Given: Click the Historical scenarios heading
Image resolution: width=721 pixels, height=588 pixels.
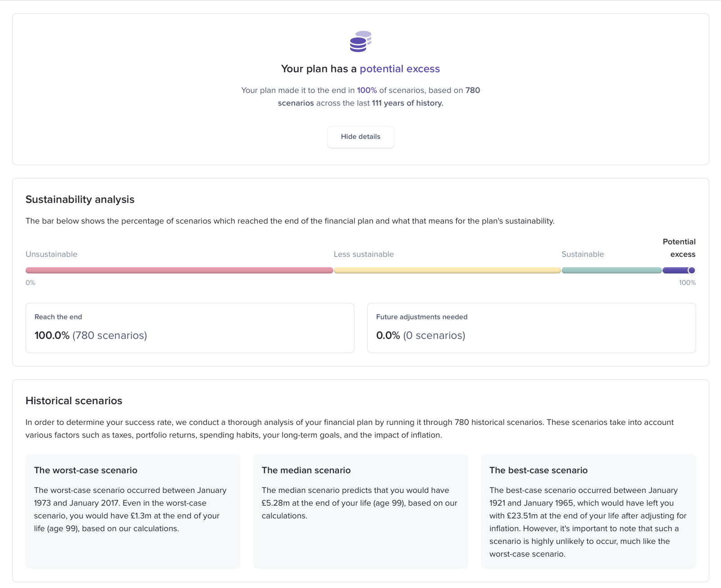Looking at the screenshot, I should click(x=74, y=401).
